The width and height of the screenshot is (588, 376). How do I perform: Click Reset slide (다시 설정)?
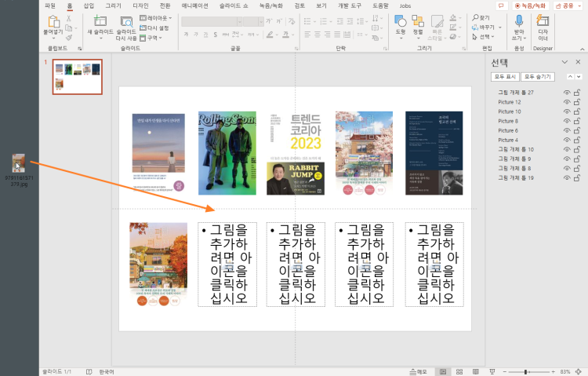click(154, 27)
